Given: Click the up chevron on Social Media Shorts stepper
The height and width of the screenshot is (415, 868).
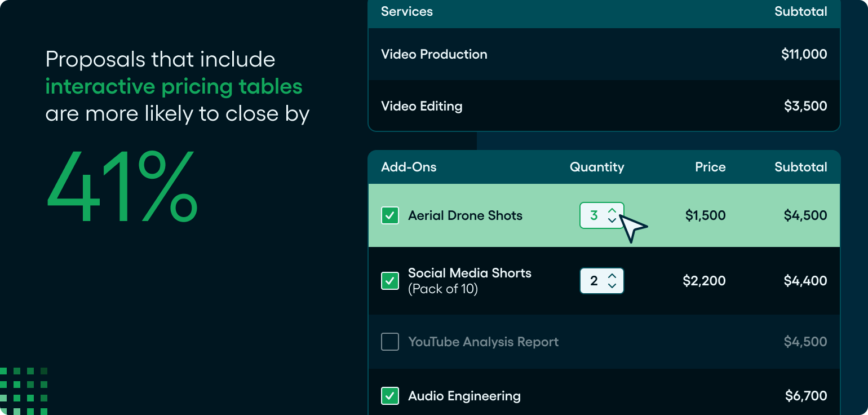Looking at the screenshot, I should pyautogui.click(x=612, y=276).
